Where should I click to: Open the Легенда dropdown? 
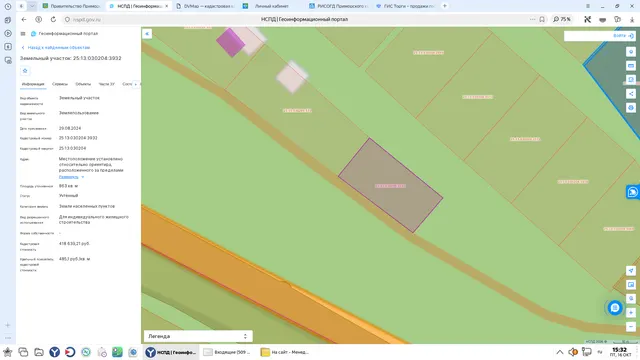[x=198, y=336]
